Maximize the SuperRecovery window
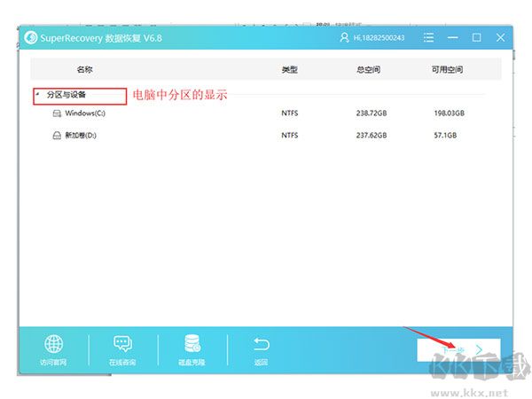This screenshot has height=399, width=532. [x=477, y=38]
